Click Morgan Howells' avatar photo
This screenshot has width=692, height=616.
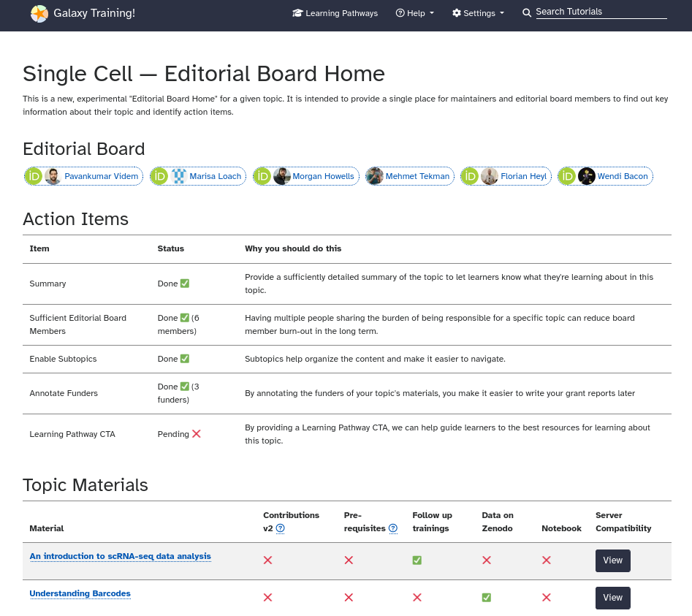pos(281,177)
